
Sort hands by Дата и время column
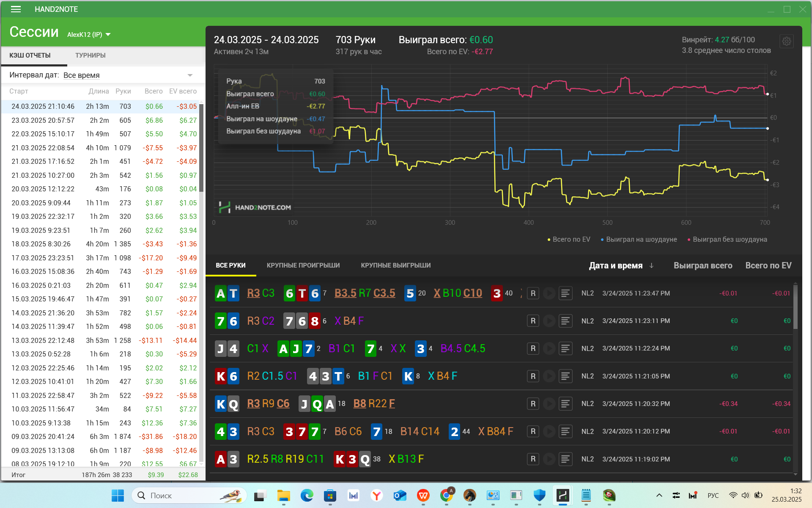pyautogui.click(x=616, y=265)
